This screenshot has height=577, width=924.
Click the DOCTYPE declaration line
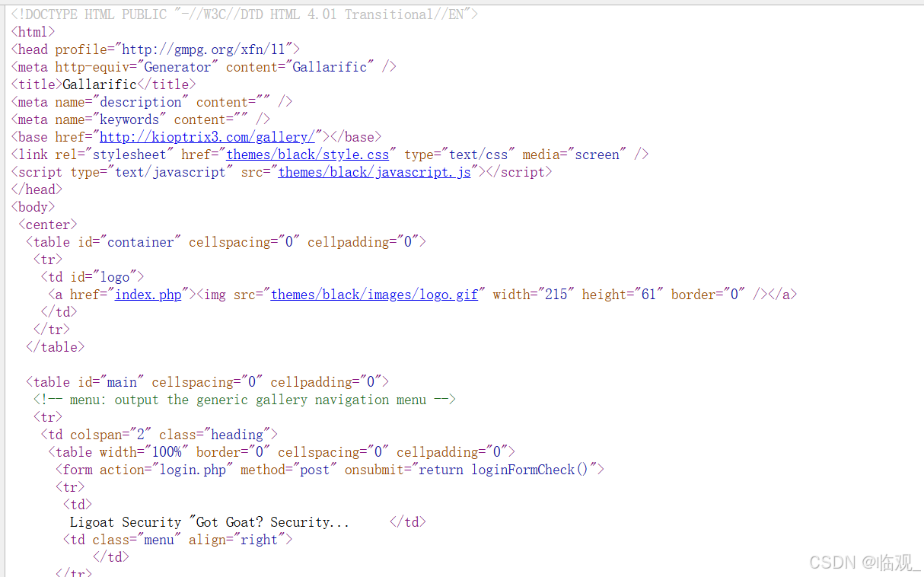pos(244,14)
